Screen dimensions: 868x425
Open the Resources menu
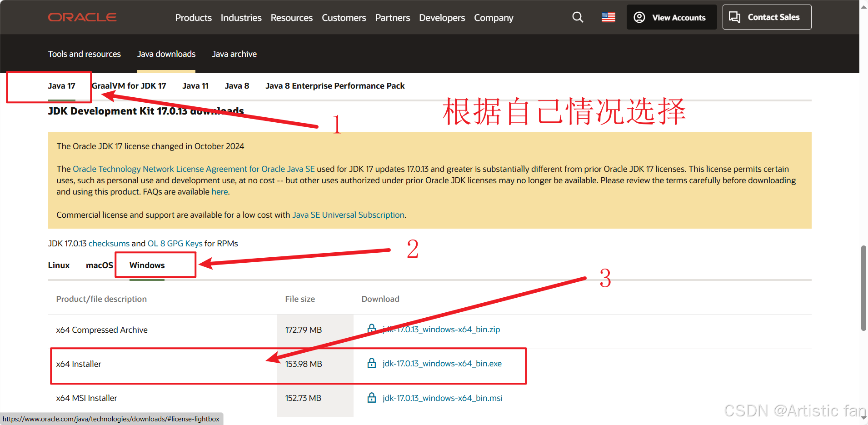pos(292,18)
